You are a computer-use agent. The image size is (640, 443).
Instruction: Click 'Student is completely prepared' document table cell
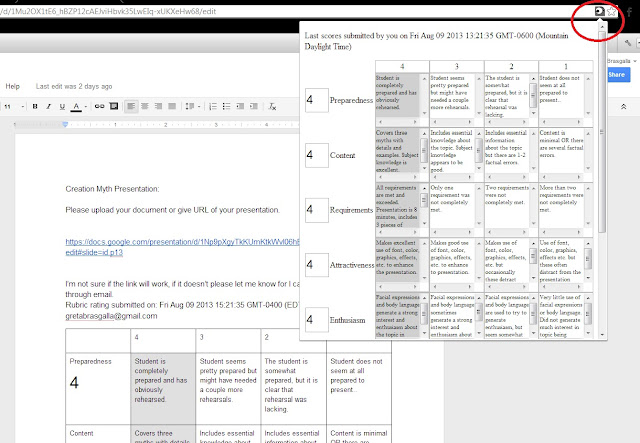tap(163, 389)
